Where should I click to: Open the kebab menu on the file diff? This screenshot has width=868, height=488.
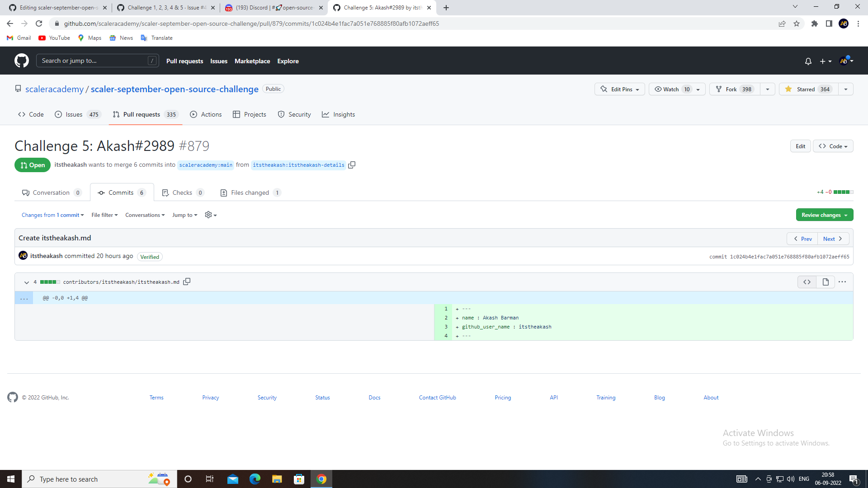click(842, 282)
